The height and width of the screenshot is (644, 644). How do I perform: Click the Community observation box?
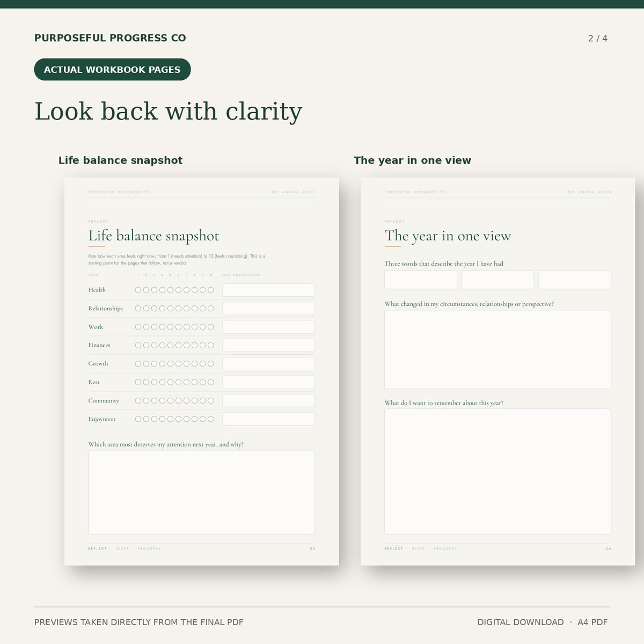click(268, 400)
